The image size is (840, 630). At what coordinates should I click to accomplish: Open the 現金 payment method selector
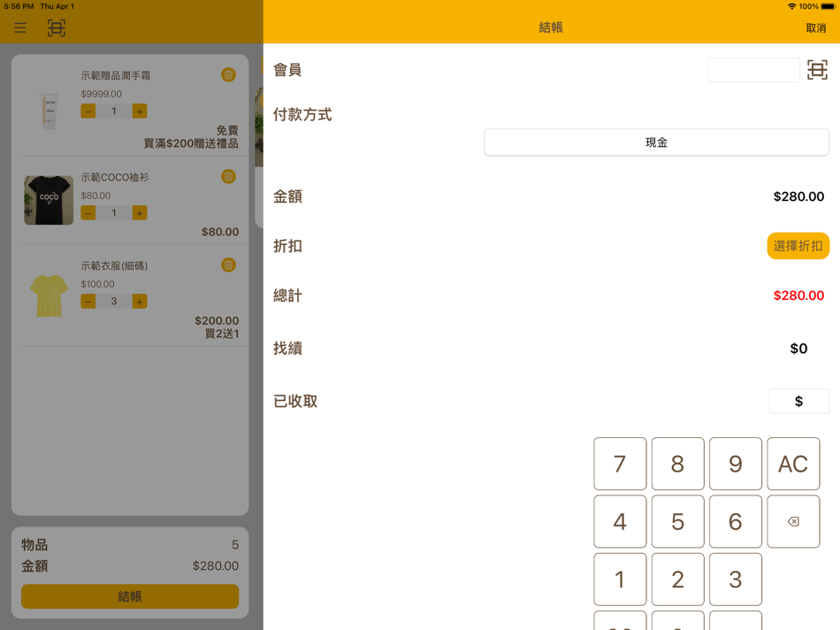pyautogui.click(x=656, y=142)
